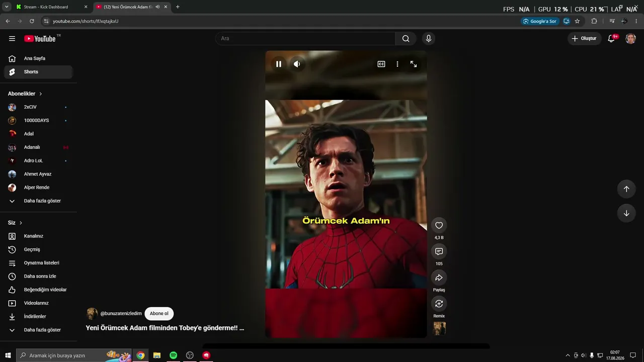Open the Windows Start menu

pos(8,355)
